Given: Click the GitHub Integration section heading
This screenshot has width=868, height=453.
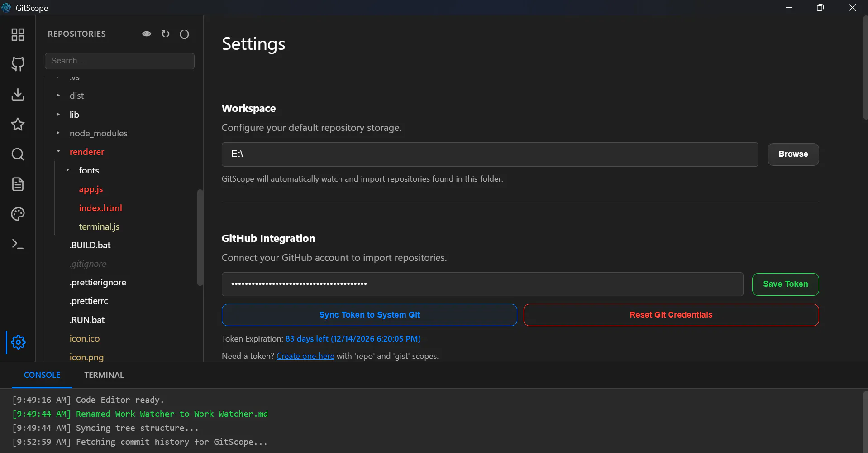Looking at the screenshot, I should [x=268, y=238].
